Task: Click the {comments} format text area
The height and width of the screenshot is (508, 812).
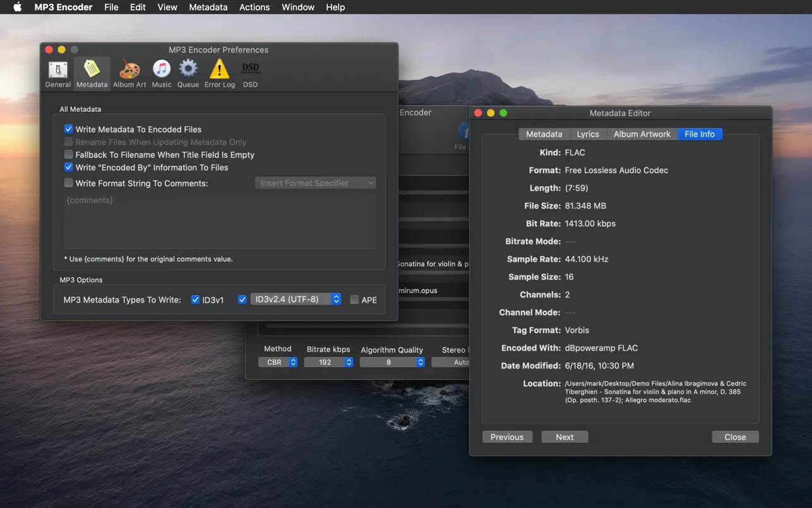Action: point(220,221)
